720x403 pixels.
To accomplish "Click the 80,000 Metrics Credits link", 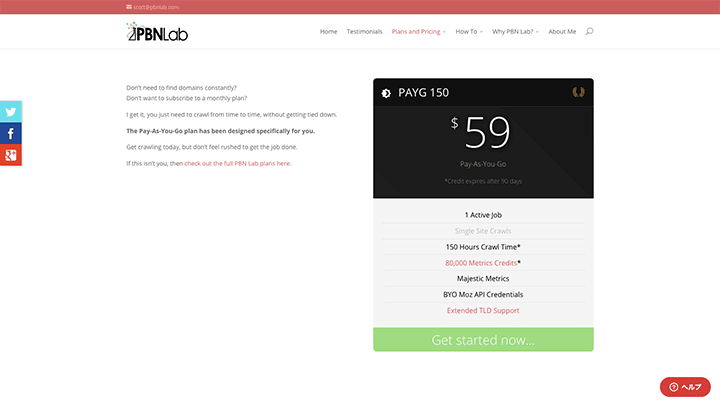I will [481, 263].
